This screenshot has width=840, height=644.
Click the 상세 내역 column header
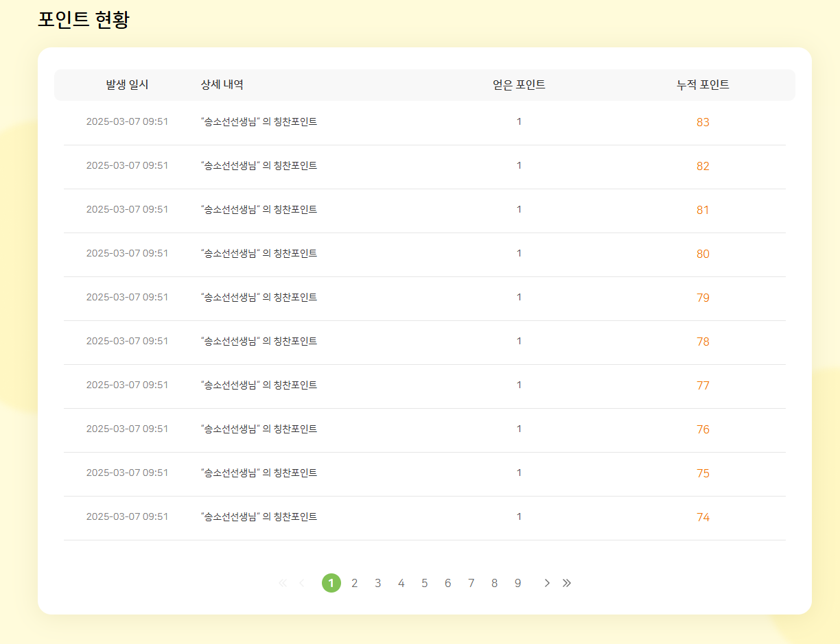point(222,85)
